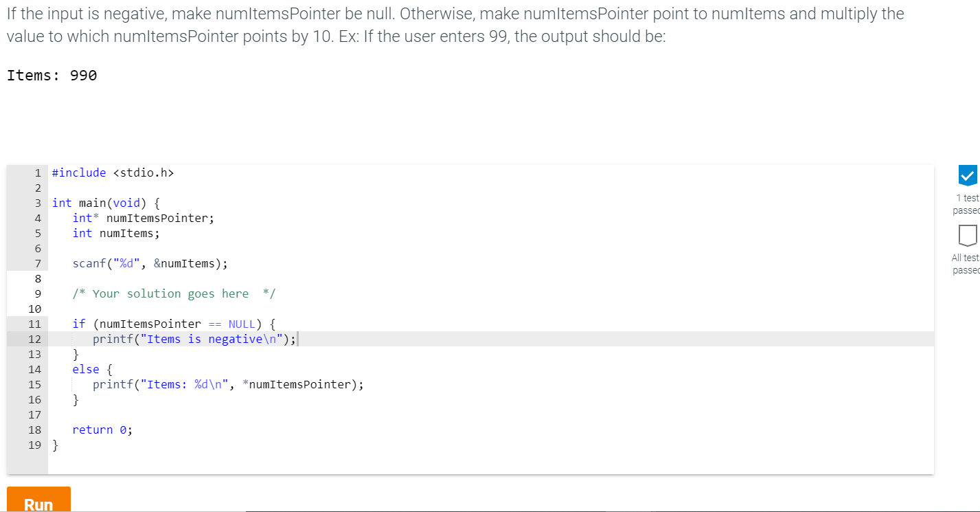
Task: Place cursor in 'Your solution goes here' comment line
Action: coord(174,293)
